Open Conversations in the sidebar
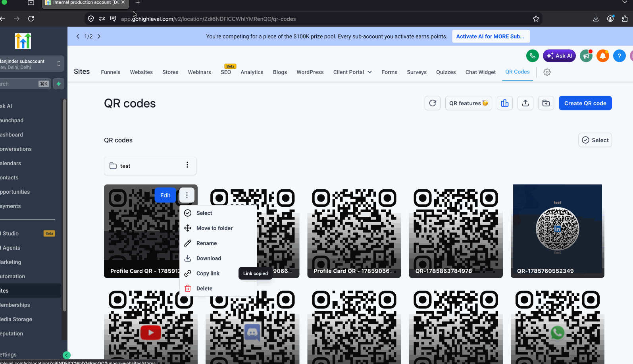 point(31,149)
